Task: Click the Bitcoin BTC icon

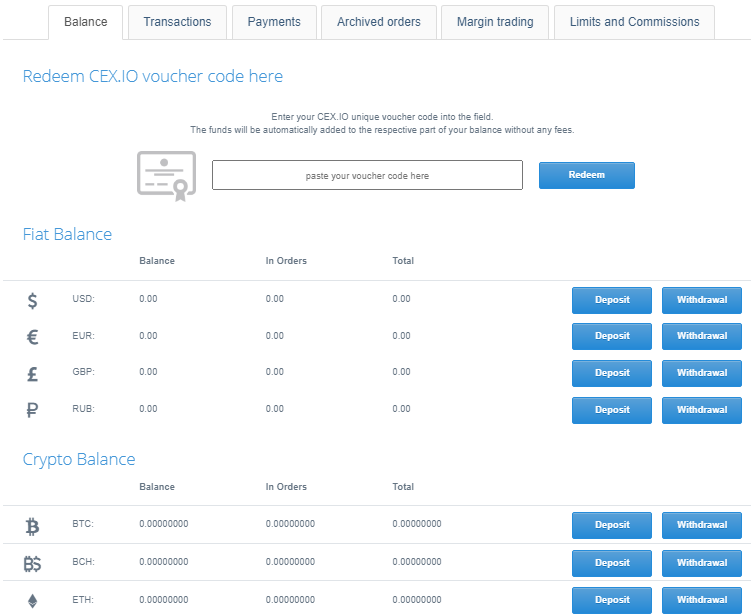Action: pyautogui.click(x=32, y=526)
